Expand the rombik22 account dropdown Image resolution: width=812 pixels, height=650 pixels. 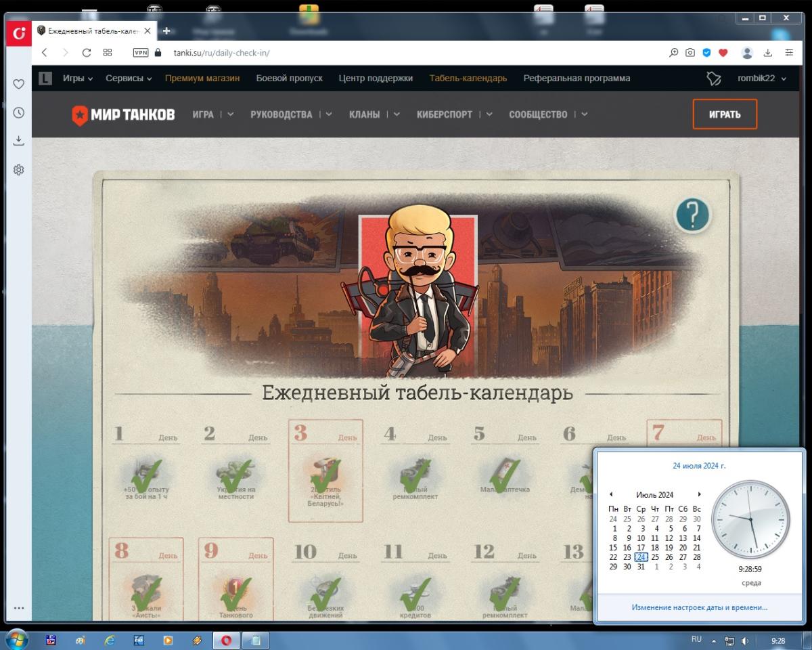[x=762, y=79]
